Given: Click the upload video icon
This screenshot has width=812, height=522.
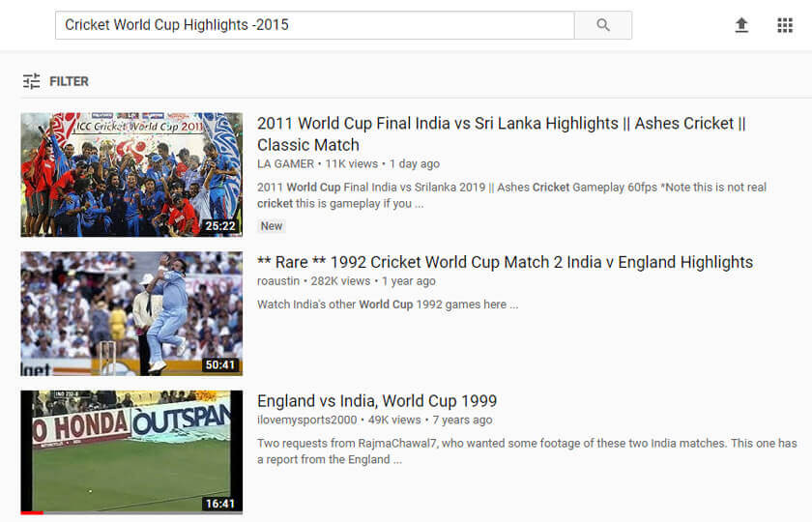Looking at the screenshot, I should click(x=741, y=25).
